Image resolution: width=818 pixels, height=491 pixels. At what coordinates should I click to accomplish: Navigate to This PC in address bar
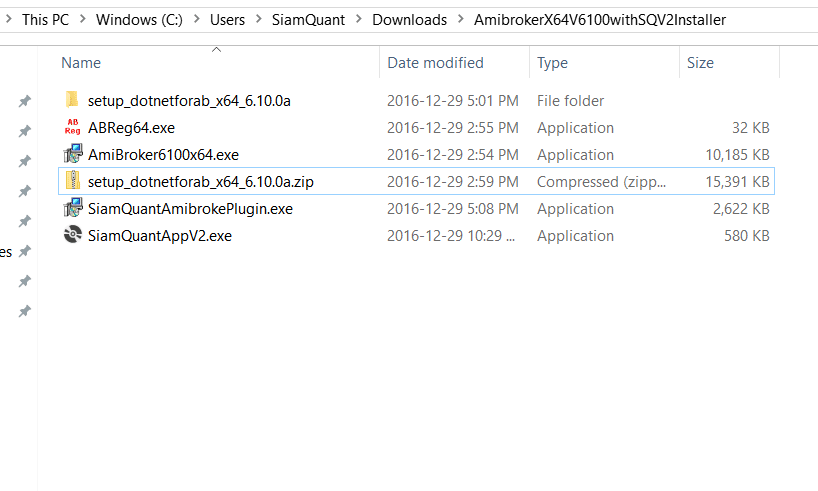coord(48,19)
